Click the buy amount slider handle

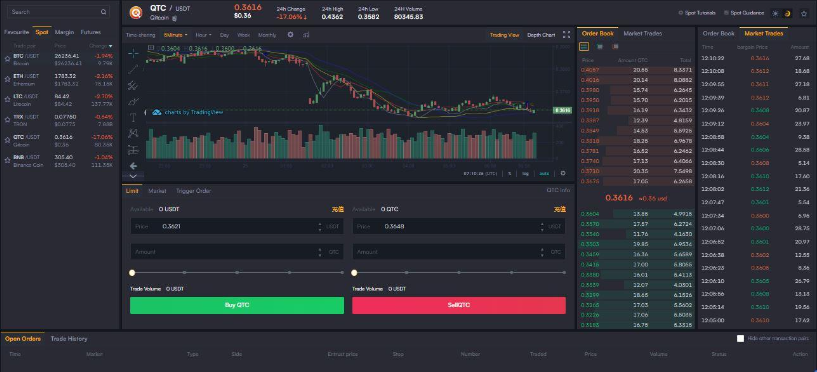click(132, 272)
